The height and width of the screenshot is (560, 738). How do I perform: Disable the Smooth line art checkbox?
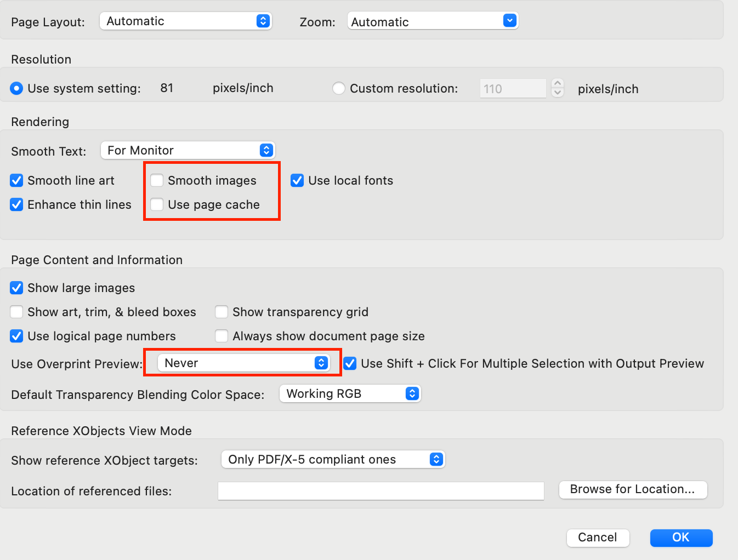[x=16, y=180]
